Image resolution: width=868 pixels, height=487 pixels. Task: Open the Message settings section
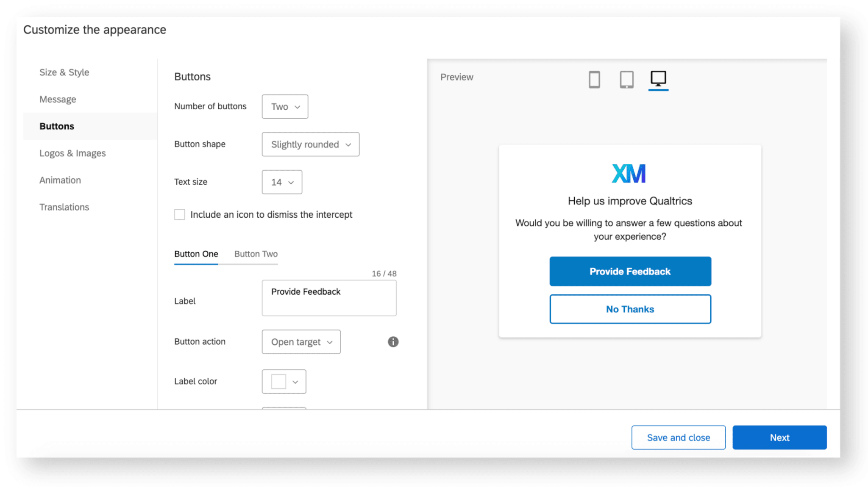coord(58,99)
